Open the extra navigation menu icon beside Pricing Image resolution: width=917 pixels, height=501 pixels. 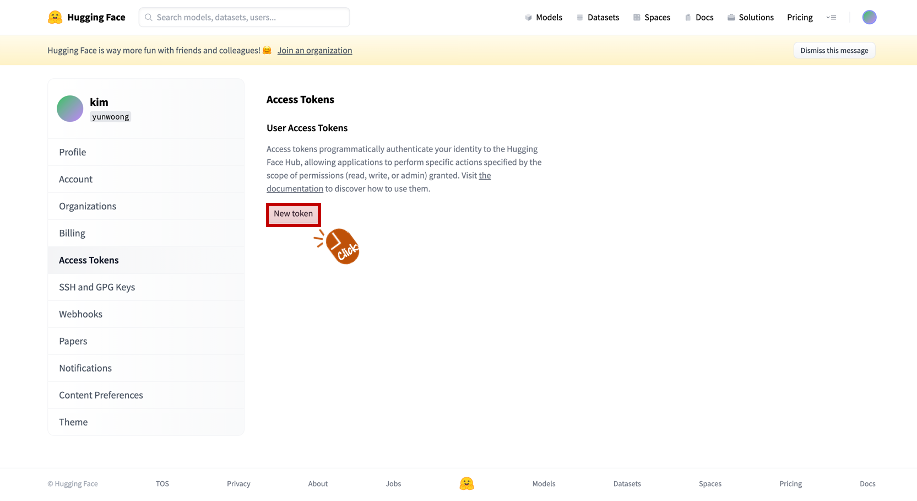831,18
